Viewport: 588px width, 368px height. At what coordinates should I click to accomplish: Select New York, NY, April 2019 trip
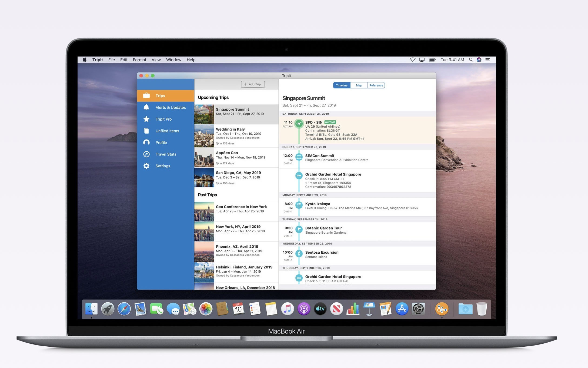click(x=236, y=232)
